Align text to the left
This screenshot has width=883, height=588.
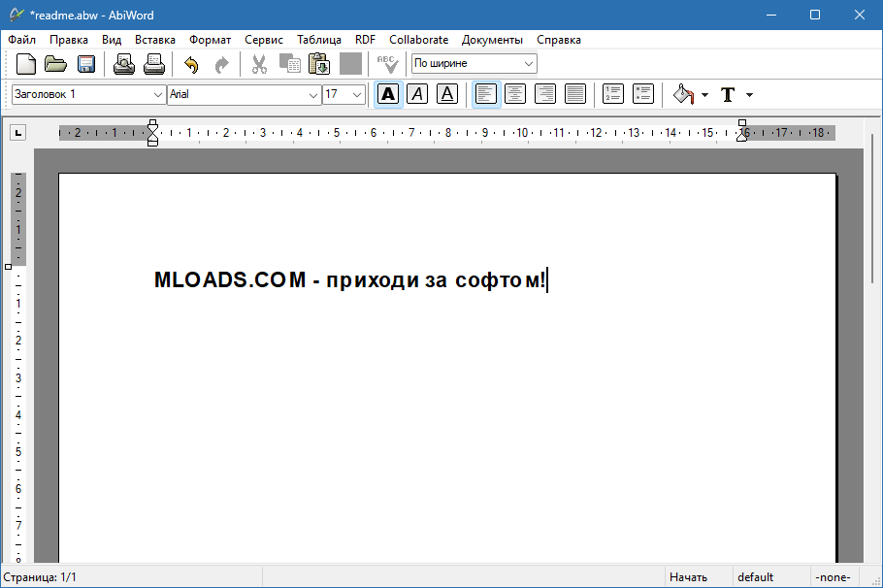click(486, 94)
